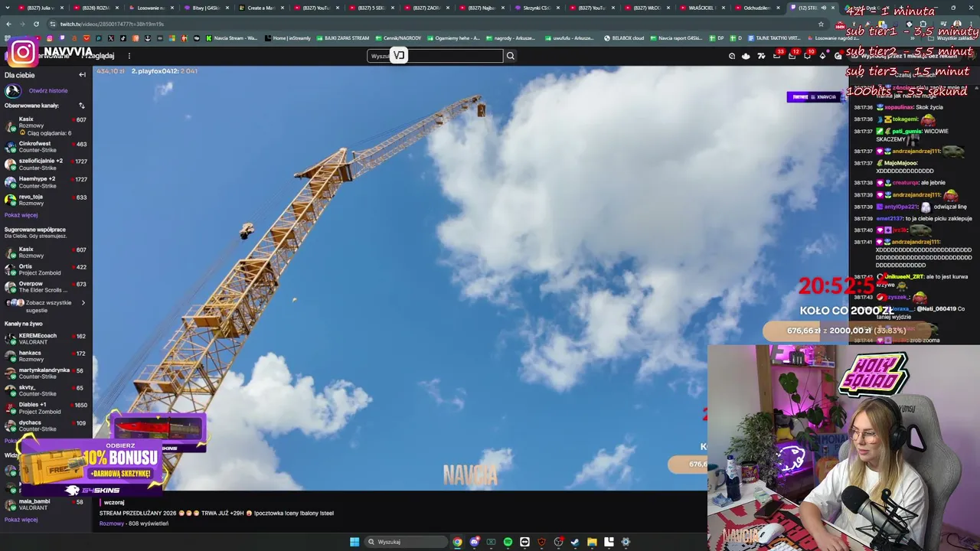Expand followed channels with Pokaż więcej

click(21, 215)
